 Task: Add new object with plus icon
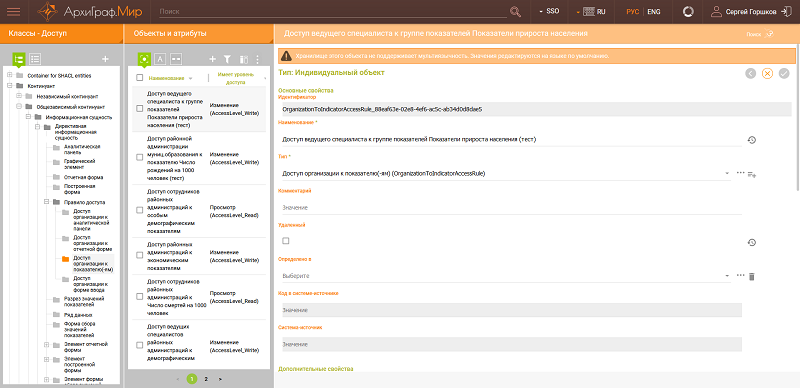213,59
